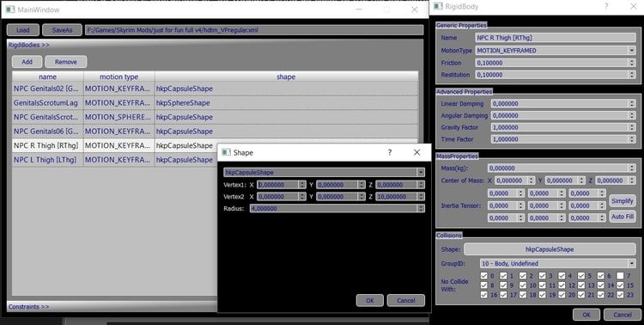
Task: Click the Restitution value field
Action: point(552,75)
